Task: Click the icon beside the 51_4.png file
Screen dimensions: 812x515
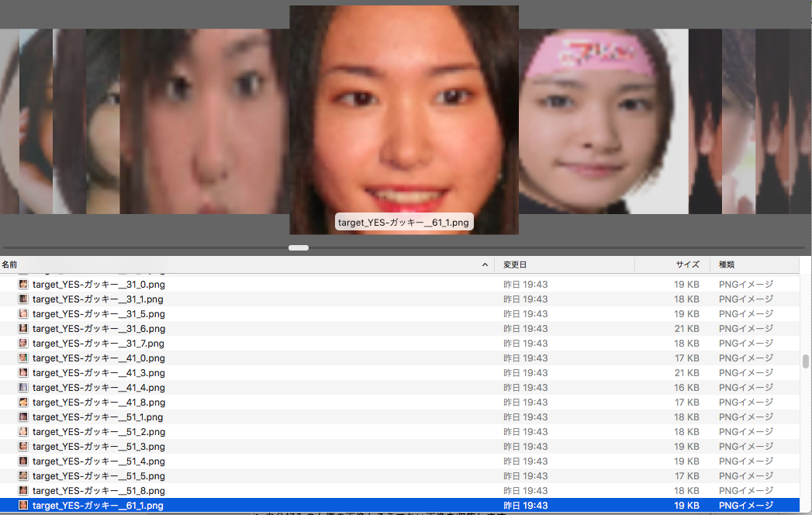Action: point(23,461)
